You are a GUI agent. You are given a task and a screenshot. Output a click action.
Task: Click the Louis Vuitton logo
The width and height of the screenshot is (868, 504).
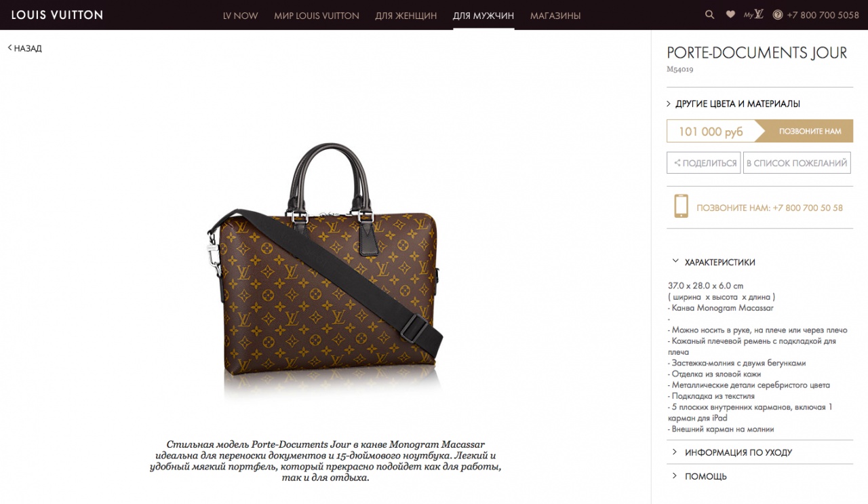57,14
